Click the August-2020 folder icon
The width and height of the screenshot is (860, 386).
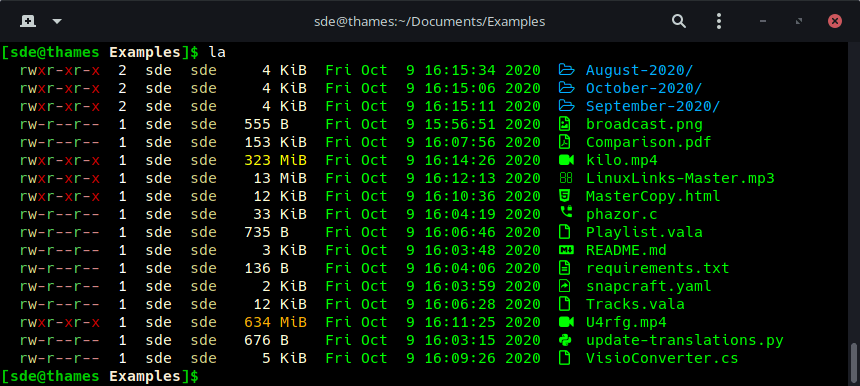566,70
